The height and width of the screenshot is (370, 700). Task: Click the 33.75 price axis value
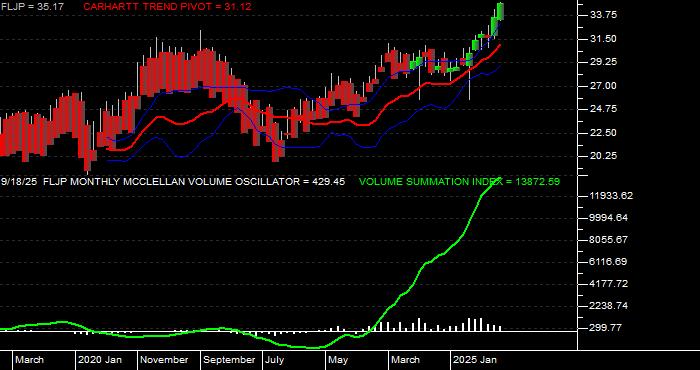604,15
